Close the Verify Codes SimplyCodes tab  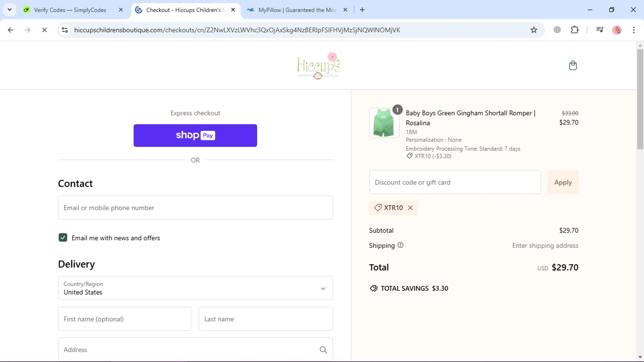[x=121, y=10]
